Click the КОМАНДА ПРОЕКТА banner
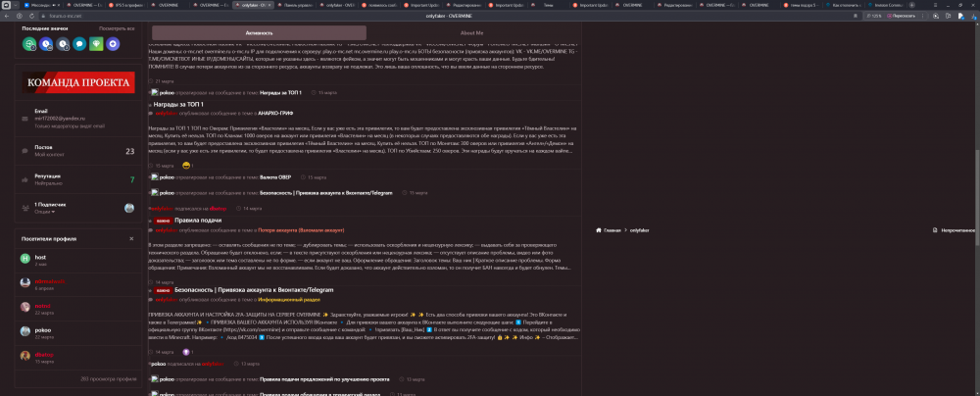Viewport: 980px width, 396px height. (x=78, y=82)
